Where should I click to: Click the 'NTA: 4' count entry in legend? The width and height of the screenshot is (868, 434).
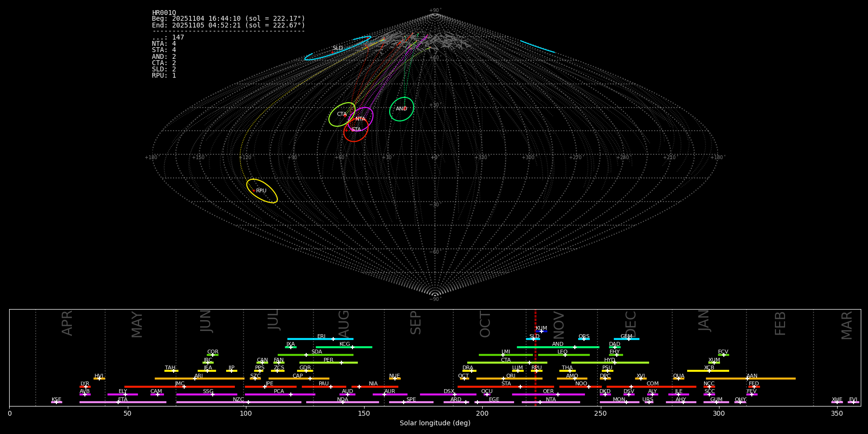coord(164,44)
